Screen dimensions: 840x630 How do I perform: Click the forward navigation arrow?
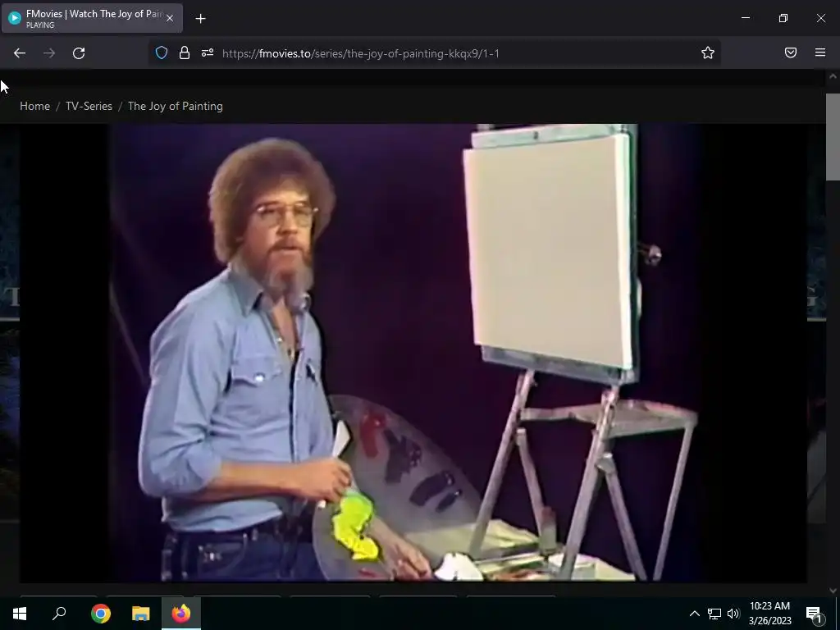pos(49,53)
